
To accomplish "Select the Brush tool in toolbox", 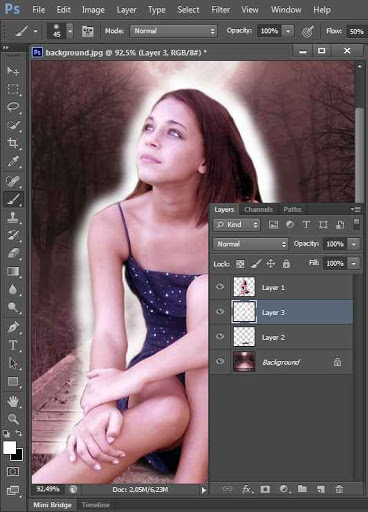I will pos(13,199).
